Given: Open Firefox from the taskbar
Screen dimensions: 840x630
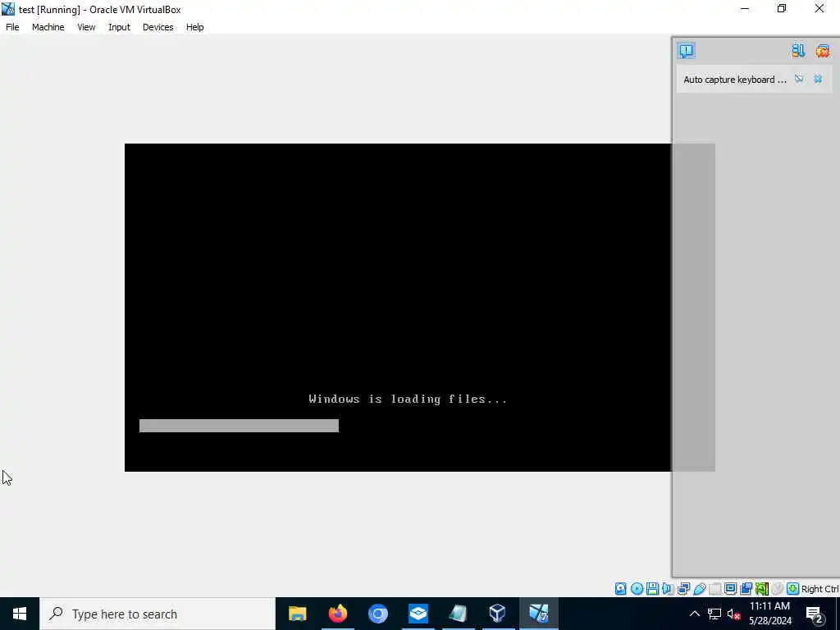Looking at the screenshot, I should (x=337, y=614).
